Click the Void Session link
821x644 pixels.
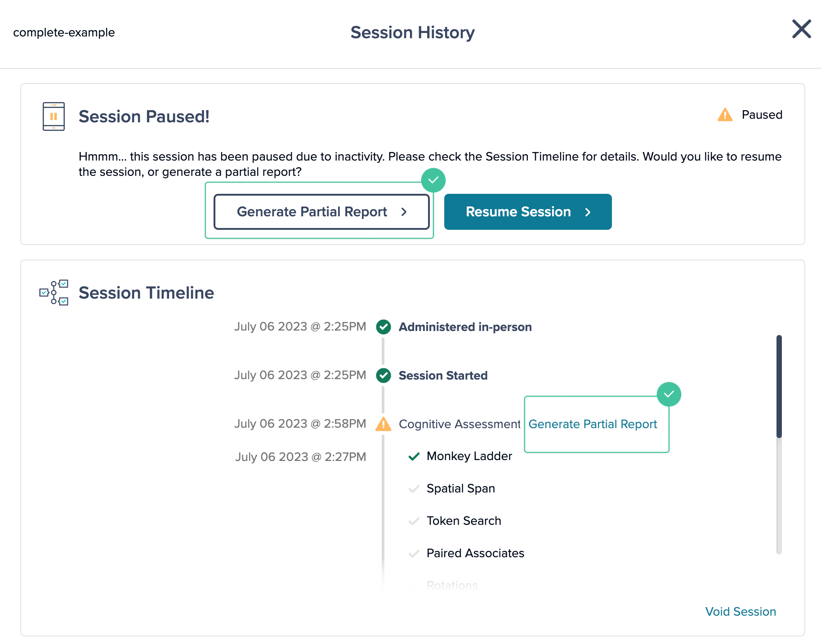tap(740, 612)
